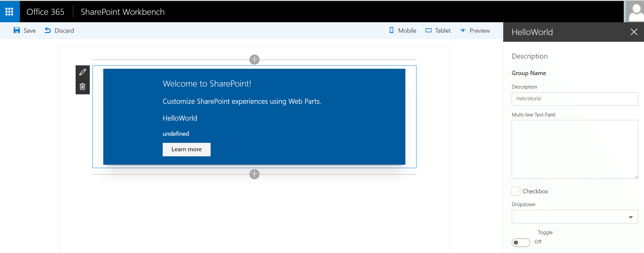Image resolution: width=644 pixels, height=253 pixels.
Task: Click the Mobile phone icon
Action: coord(392,30)
